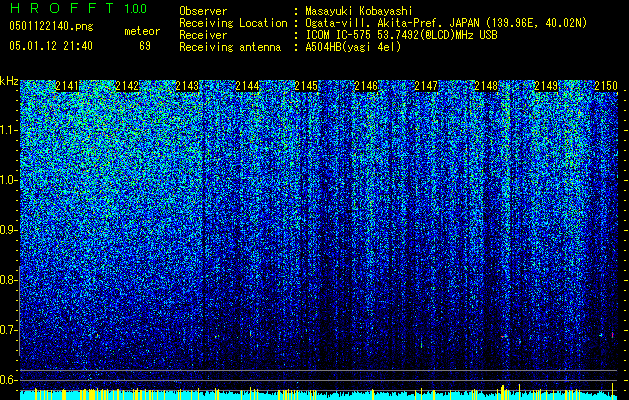The width and height of the screenshot is (629, 400).
Task: Select the A504HB(yagi 4el) antenna text
Action: (x=353, y=47)
